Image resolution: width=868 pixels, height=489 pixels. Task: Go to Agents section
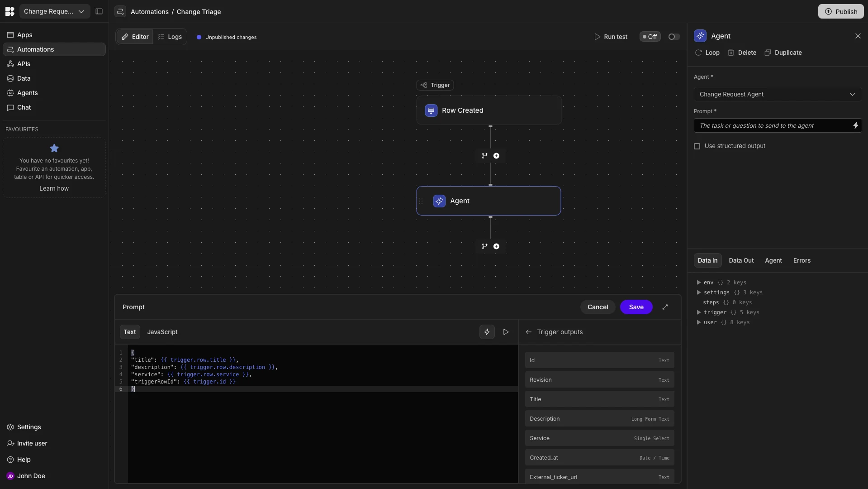[x=54, y=93]
